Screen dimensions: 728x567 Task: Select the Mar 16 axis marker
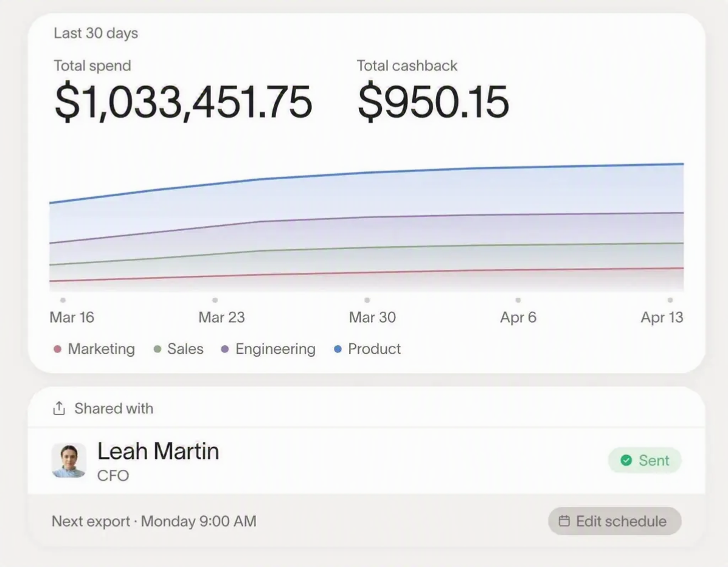(x=63, y=300)
